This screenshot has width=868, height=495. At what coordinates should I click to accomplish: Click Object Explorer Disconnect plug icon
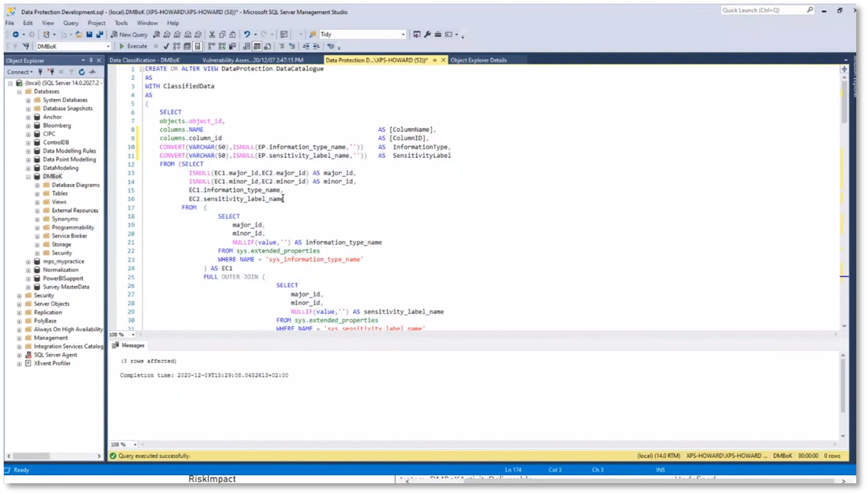[52, 72]
